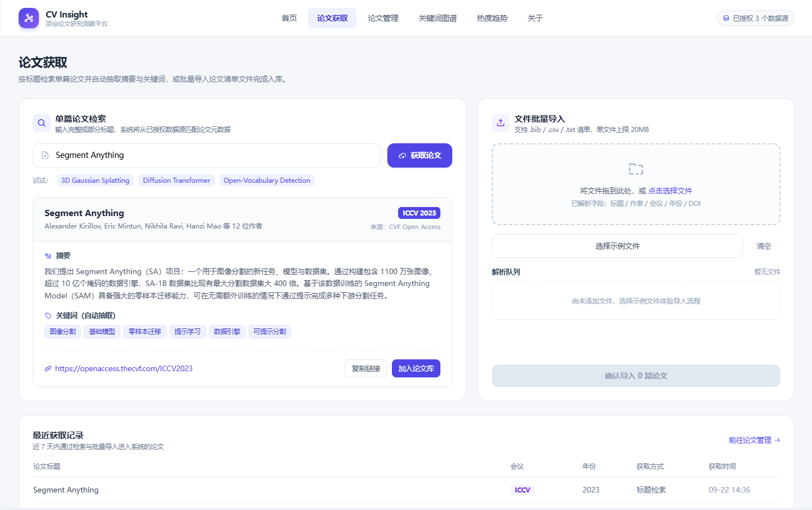
Task: Click the 清空 button
Action: point(764,246)
